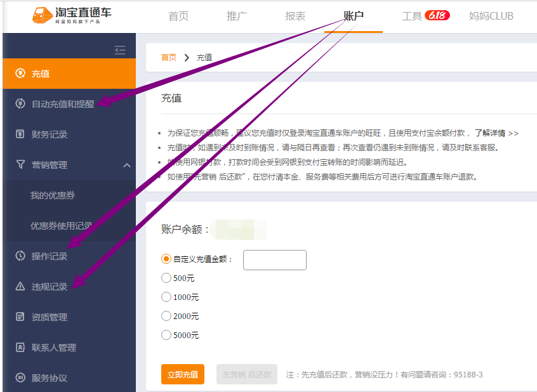Screen dimensions: 537x392
Task: Select the 500元 recharge option
Action: 166,278
